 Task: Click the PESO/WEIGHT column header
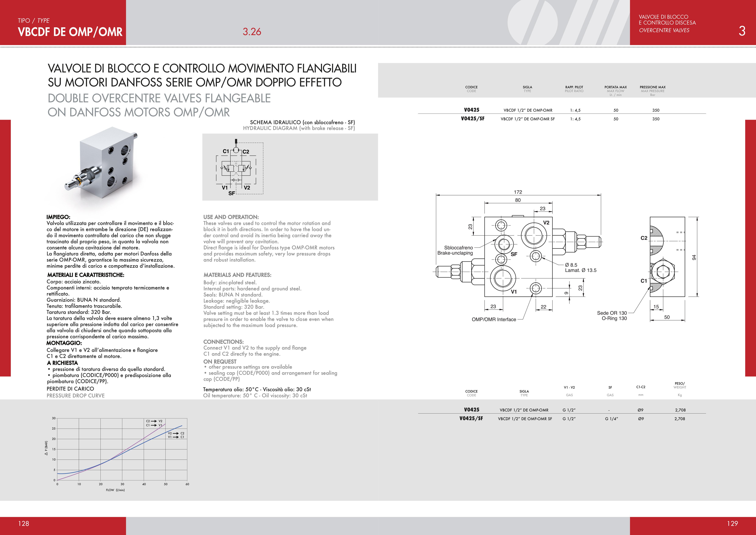pyautogui.click(x=680, y=385)
